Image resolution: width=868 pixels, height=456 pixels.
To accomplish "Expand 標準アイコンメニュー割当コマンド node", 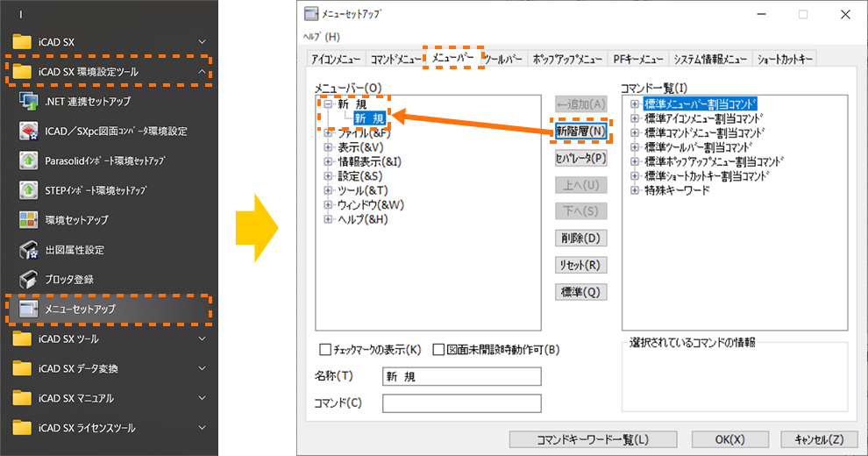I will pos(635,118).
